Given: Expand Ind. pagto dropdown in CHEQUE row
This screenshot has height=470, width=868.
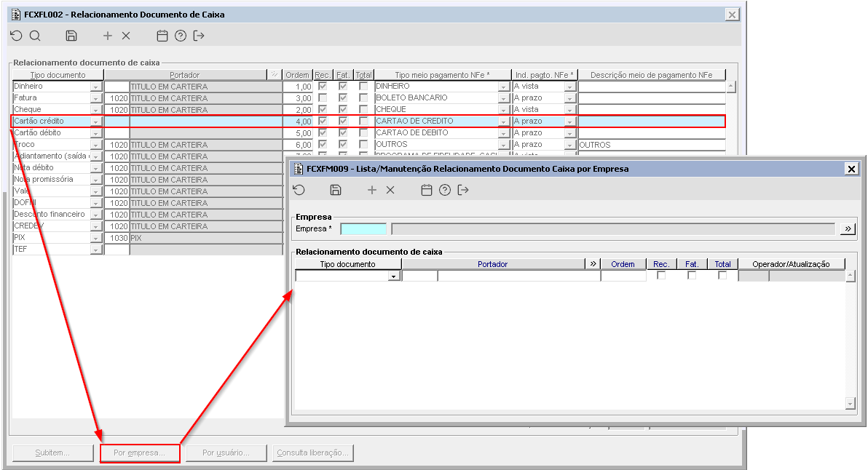Looking at the screenshot, I should point(569,110).
